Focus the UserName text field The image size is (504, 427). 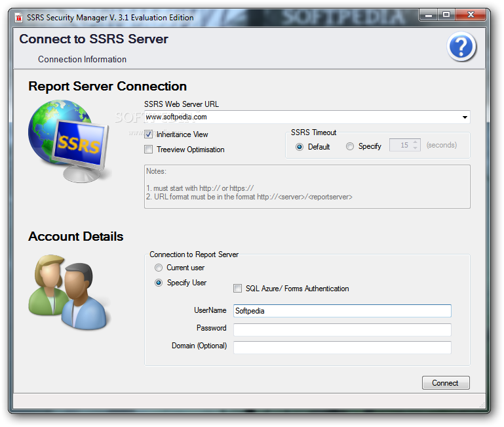[x=342, y=311]
